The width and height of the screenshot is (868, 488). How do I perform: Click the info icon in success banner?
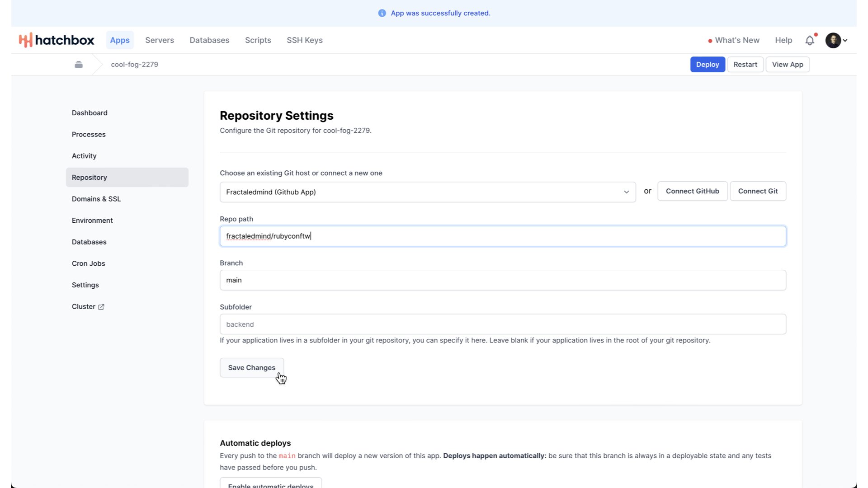pyautogui.click(x=382, y=13)
